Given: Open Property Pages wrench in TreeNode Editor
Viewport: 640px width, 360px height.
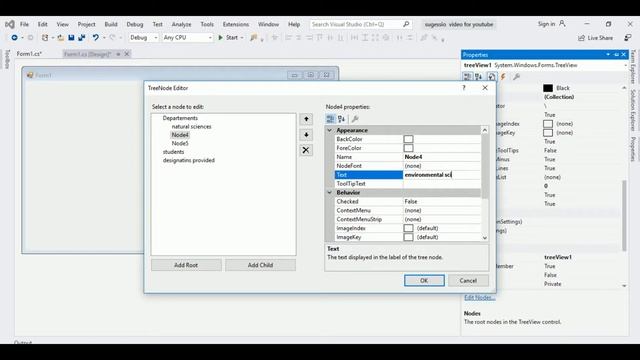Looking at the screenshot, I should (355, 119).
